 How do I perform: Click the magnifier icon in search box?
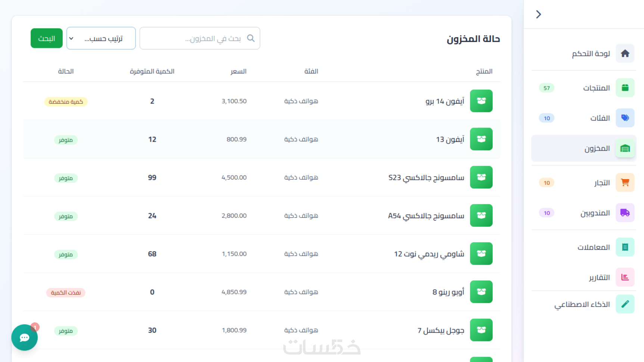[x=251, y=38]
